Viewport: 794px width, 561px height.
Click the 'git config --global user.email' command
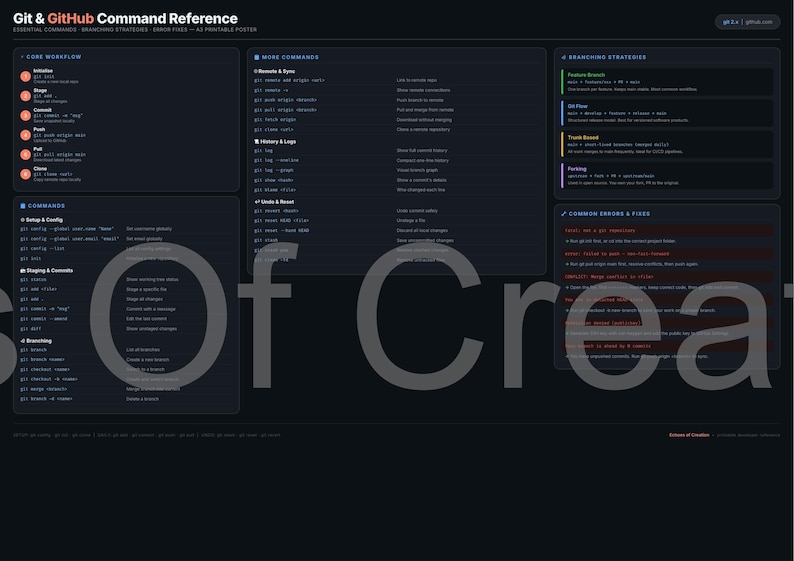pos(69,238)
